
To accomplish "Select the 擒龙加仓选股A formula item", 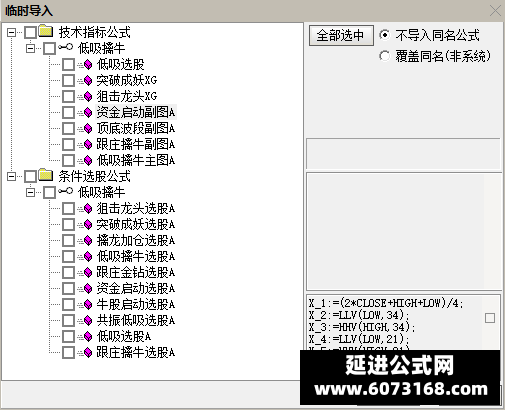I will coord(136,240).
